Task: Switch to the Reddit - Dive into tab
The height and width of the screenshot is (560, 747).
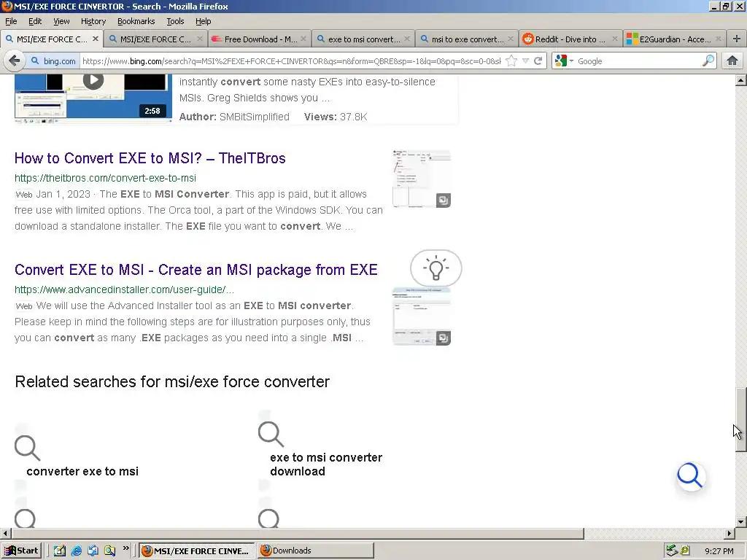Action: point(570,39)
